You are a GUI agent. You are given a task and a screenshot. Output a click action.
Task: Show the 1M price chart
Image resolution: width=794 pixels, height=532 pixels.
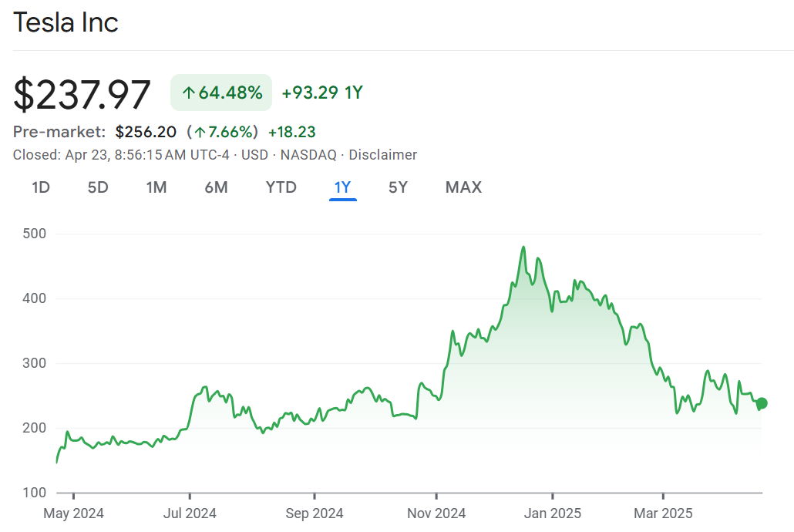156,187
